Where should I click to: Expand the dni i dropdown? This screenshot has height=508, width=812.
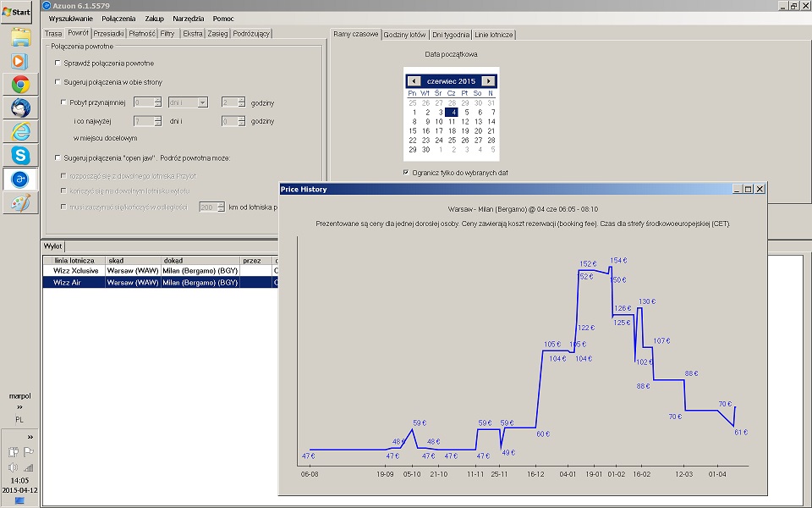202,102
